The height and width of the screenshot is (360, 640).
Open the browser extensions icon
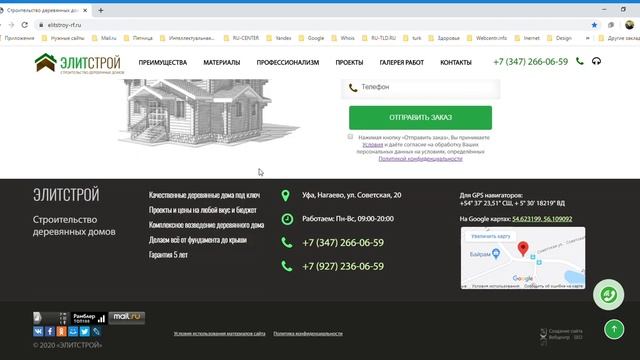pos(611,25)
